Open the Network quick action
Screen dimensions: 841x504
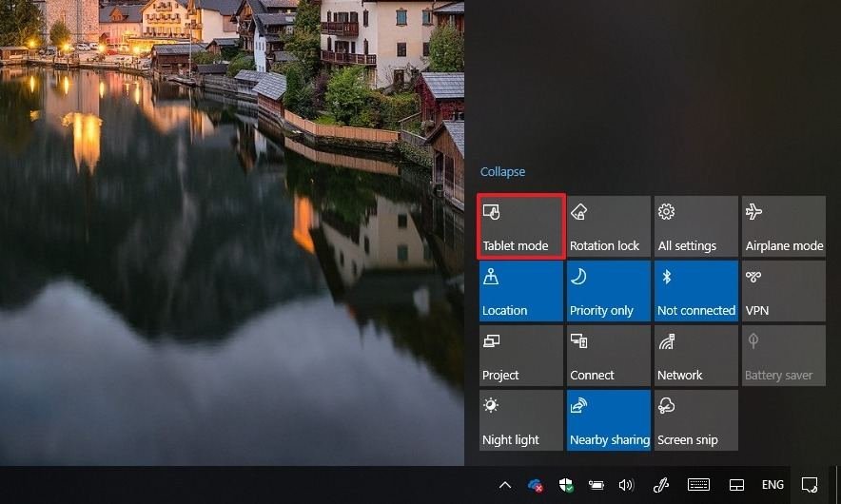coord(695,356)
